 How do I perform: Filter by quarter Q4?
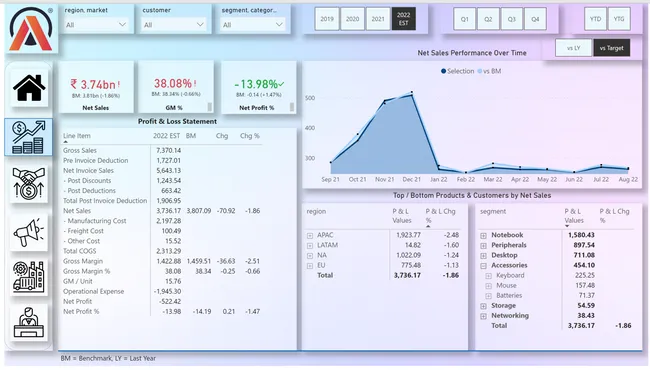coord(535,19)
